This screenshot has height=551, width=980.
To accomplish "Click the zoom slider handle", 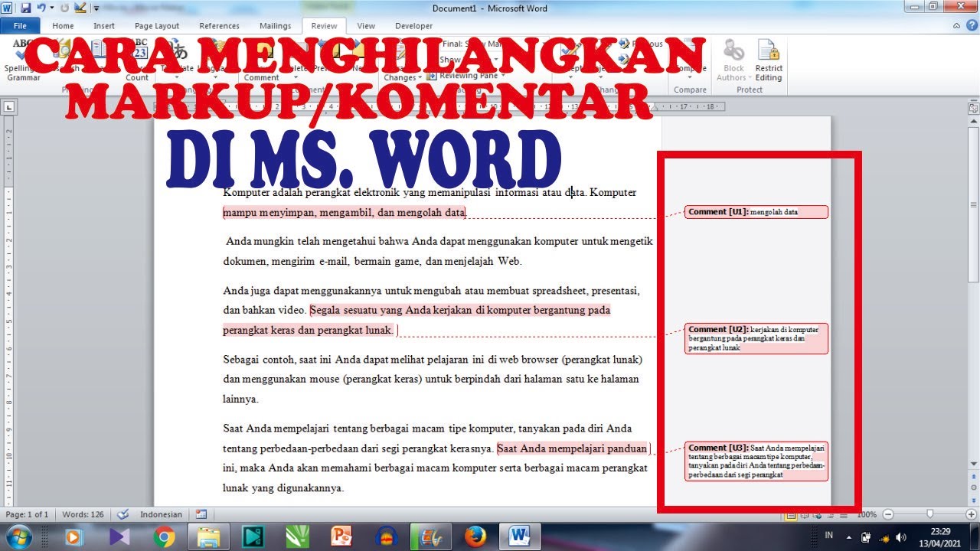I will point(929,515).
